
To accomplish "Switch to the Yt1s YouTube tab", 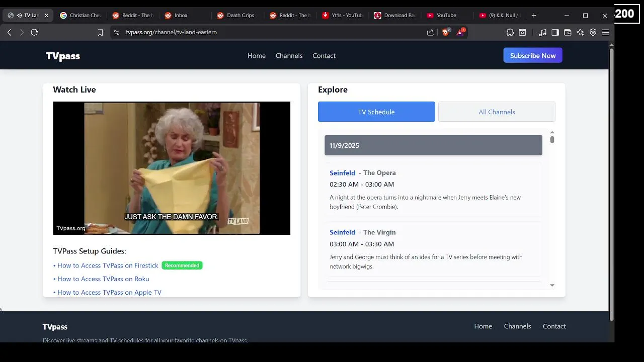I will 342,16.
